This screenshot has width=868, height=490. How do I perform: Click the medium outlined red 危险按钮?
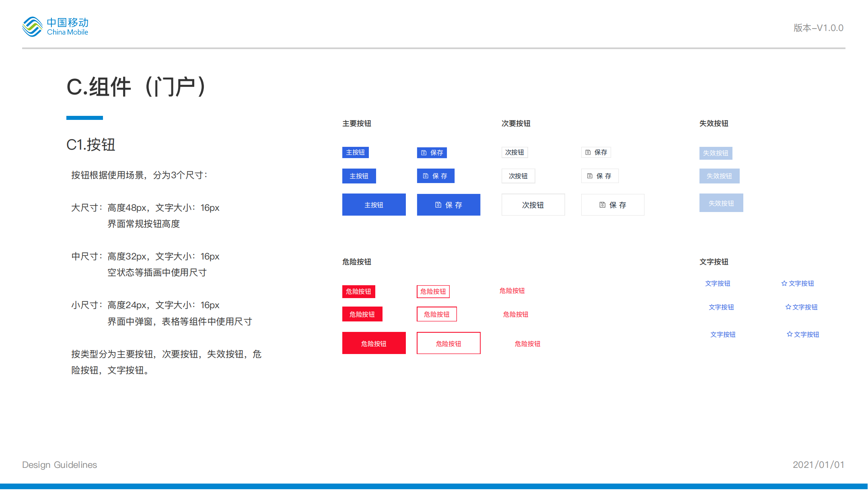coord(436,314)
